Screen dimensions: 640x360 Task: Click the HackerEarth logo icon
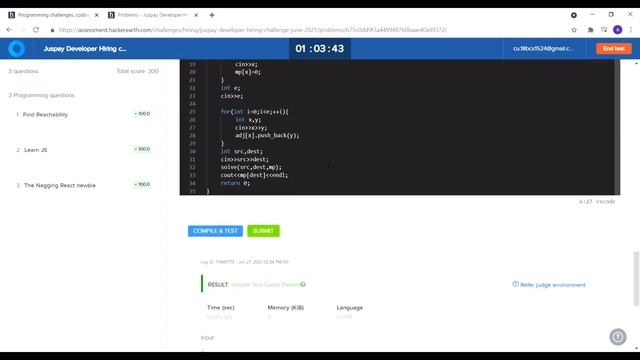pos(17,49)
